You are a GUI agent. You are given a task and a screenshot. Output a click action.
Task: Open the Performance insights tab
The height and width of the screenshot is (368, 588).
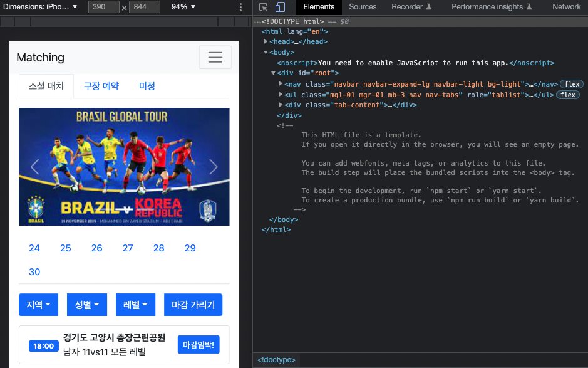coord(492,7)
